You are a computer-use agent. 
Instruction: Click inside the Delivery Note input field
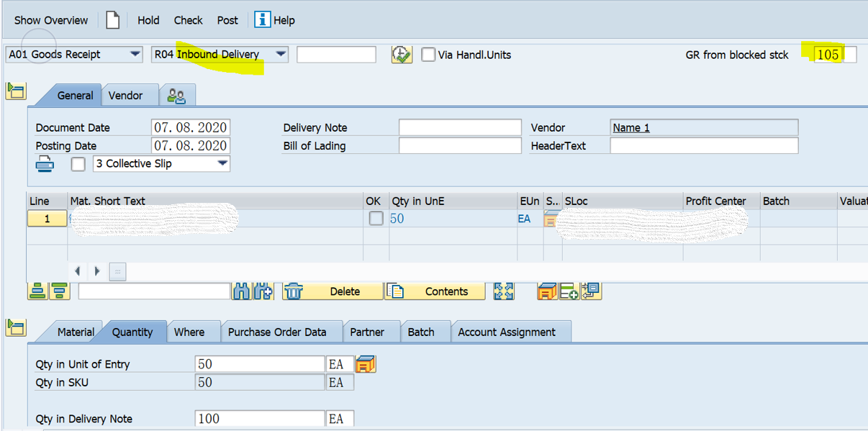(460, 127)
